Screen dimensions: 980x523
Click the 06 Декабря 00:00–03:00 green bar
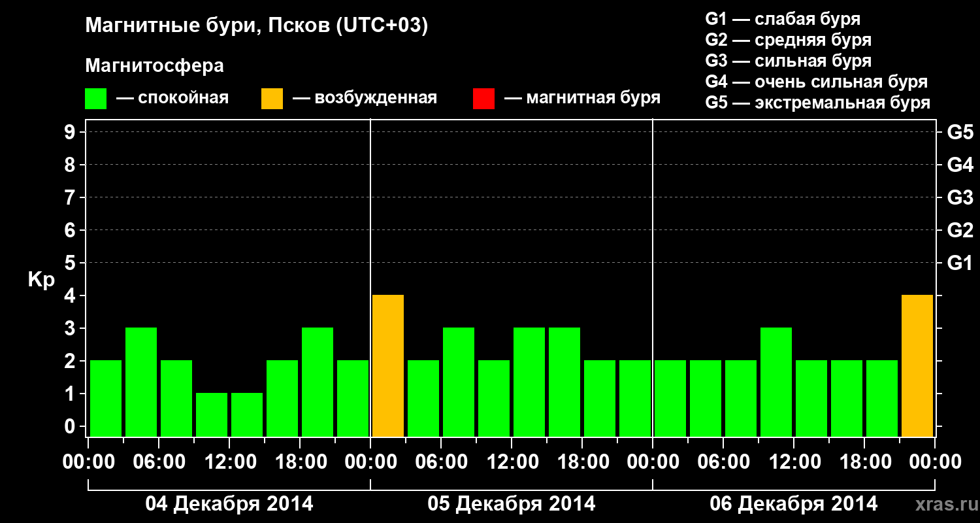click(670, 399)
